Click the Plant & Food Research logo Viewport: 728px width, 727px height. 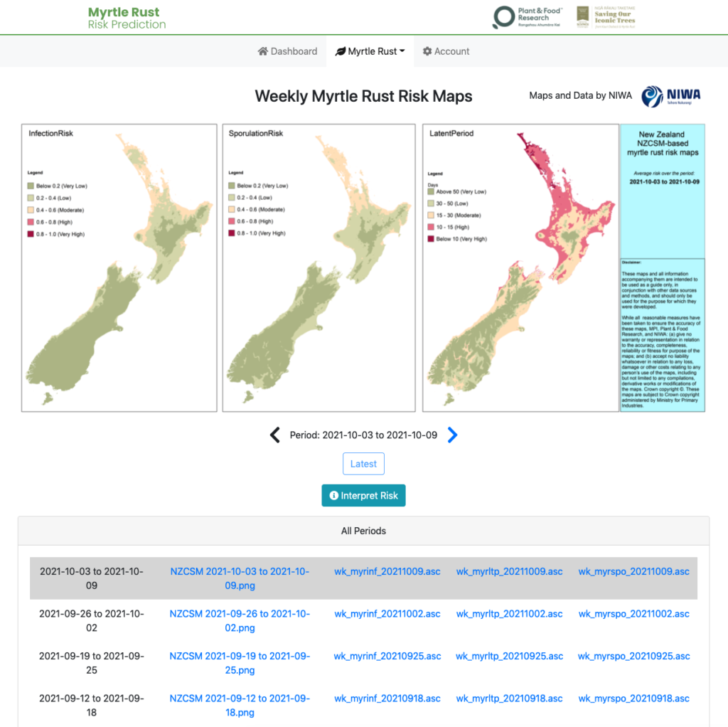click(x=528, y=18)
